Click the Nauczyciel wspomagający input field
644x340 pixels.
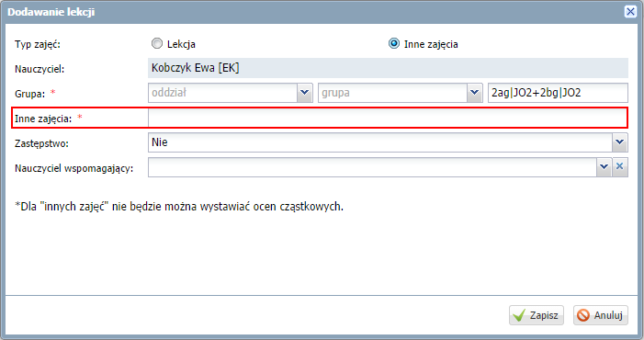372,167
